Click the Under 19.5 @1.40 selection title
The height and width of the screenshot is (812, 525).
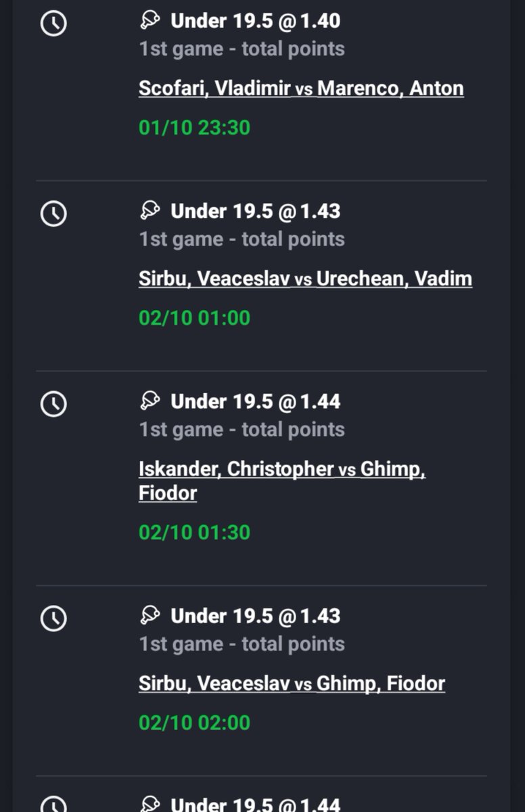pos(256,21)
